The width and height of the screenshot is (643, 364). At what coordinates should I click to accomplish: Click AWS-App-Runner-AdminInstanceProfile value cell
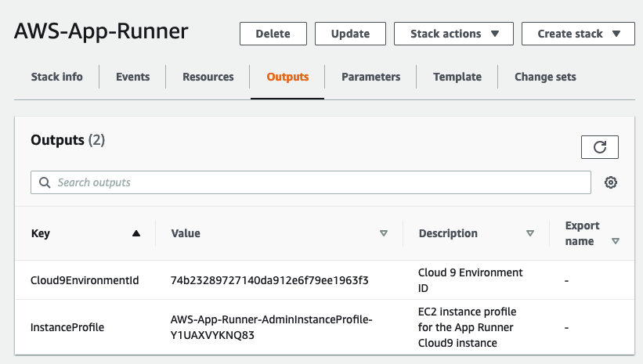[272, 327]
